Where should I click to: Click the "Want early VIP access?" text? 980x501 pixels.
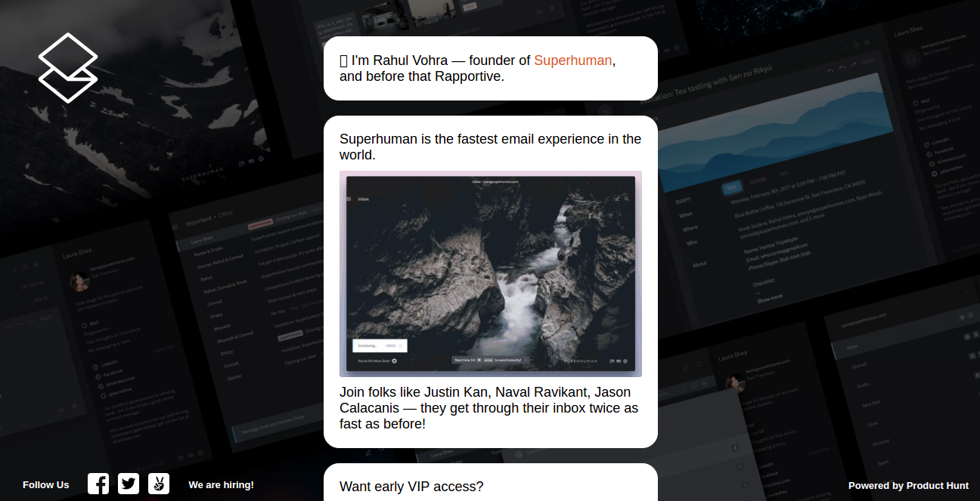point(411,487)
